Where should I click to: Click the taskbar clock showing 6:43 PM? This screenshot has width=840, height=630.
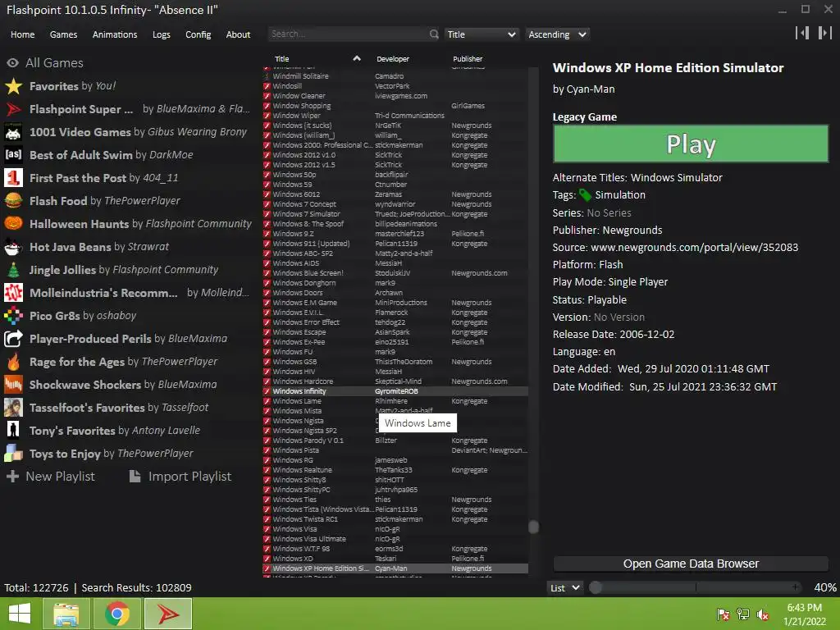(x=804, y=614)
